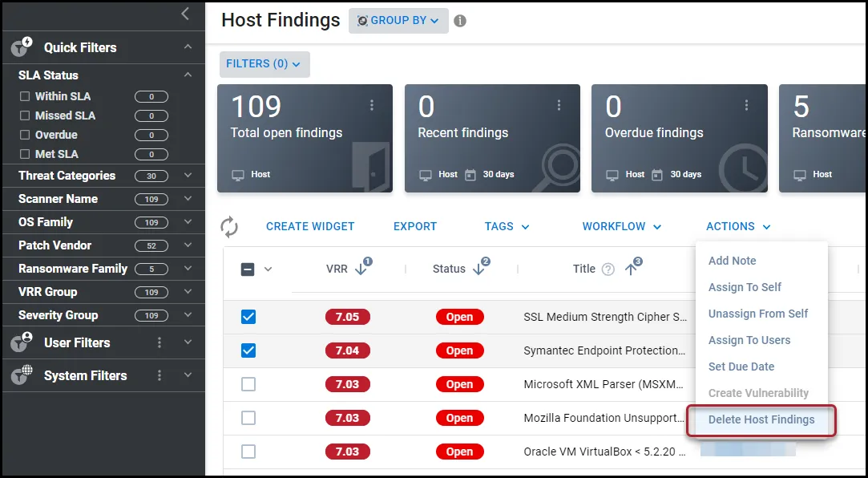Screen dimensions: 868x478
Task: Expand the User Filters section chevron
Action: tap(188, 342)
